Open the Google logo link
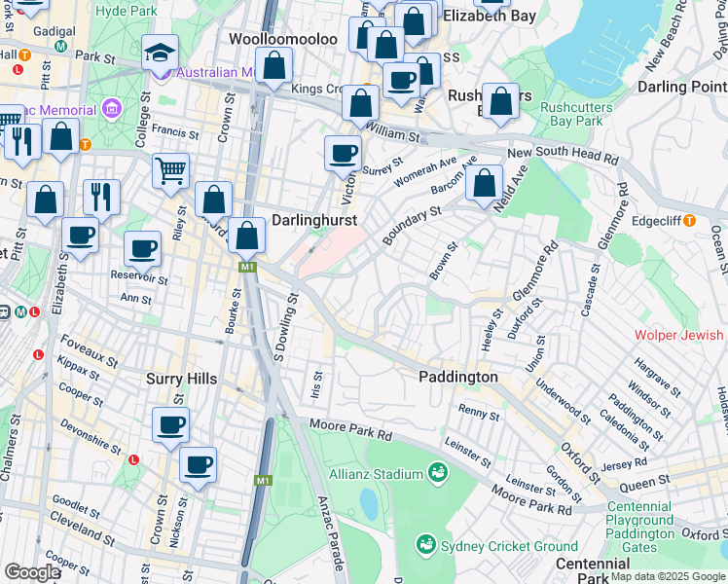Screen dimensions: 728x584 pos(32,572)
